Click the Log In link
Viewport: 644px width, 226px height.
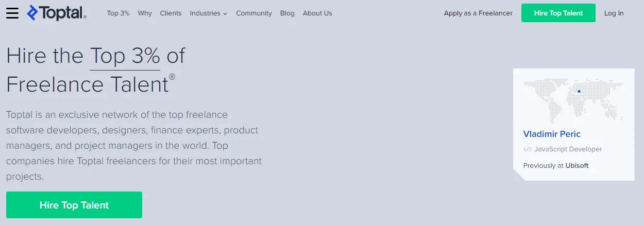(614, 13)
